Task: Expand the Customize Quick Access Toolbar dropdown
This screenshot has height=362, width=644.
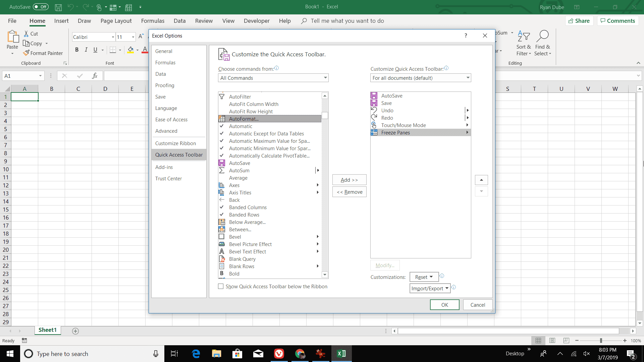Action: 467,78
